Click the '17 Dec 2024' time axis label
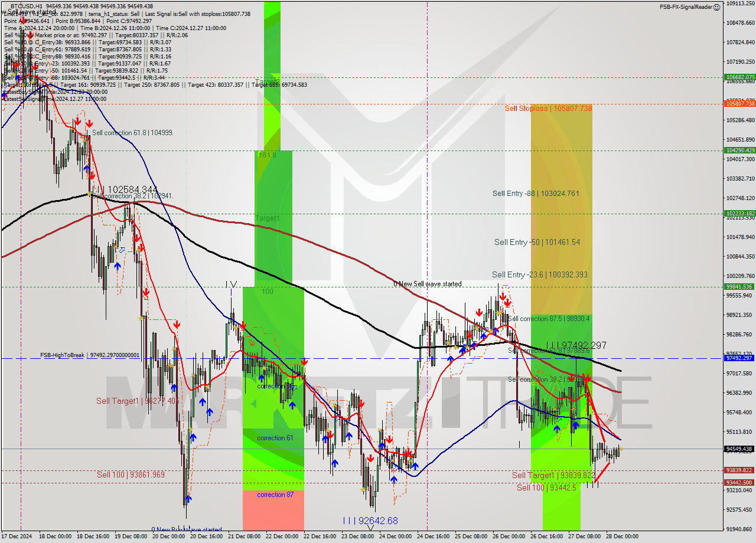The height and width of the screenshot is (543, 756). (17, 537)
